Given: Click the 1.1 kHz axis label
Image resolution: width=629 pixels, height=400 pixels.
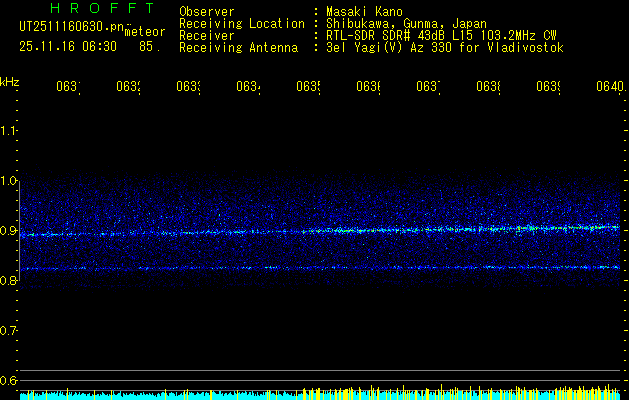Looking at the screenshot, I should pos(8,131).
